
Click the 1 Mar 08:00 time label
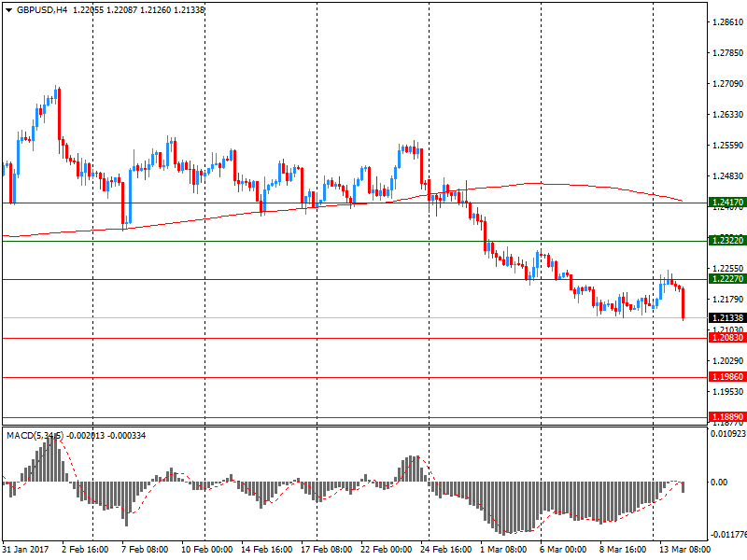pyautogui.click(x=503, y=550)
